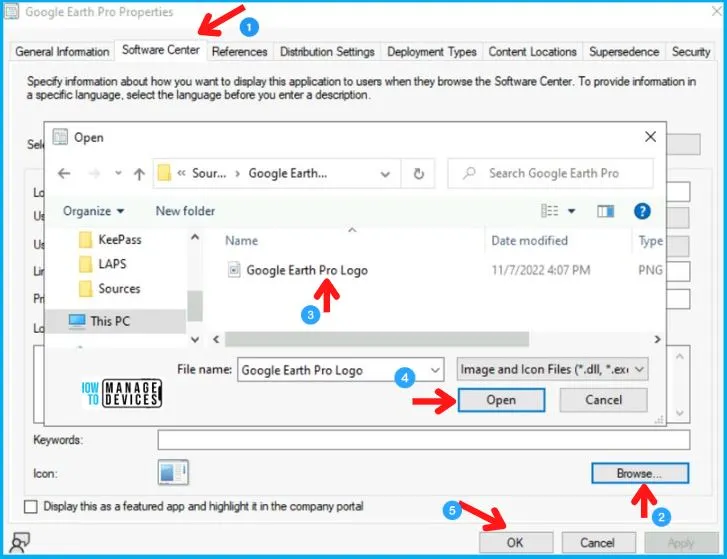This screenshot has width=727, height=559.
Task: Switch to the General Information tab
Action: pos(62,51)
